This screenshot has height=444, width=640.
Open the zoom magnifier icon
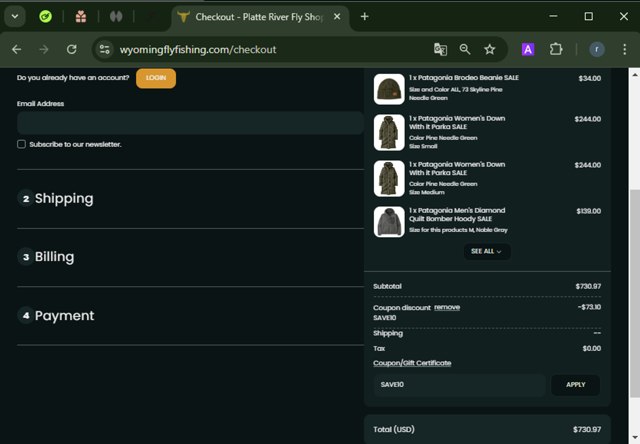465,50
